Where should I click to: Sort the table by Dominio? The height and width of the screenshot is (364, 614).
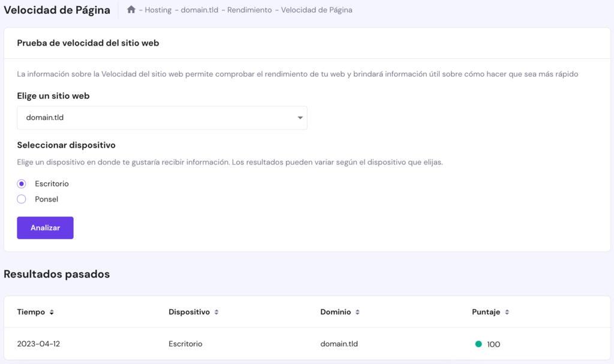(358, 312)
